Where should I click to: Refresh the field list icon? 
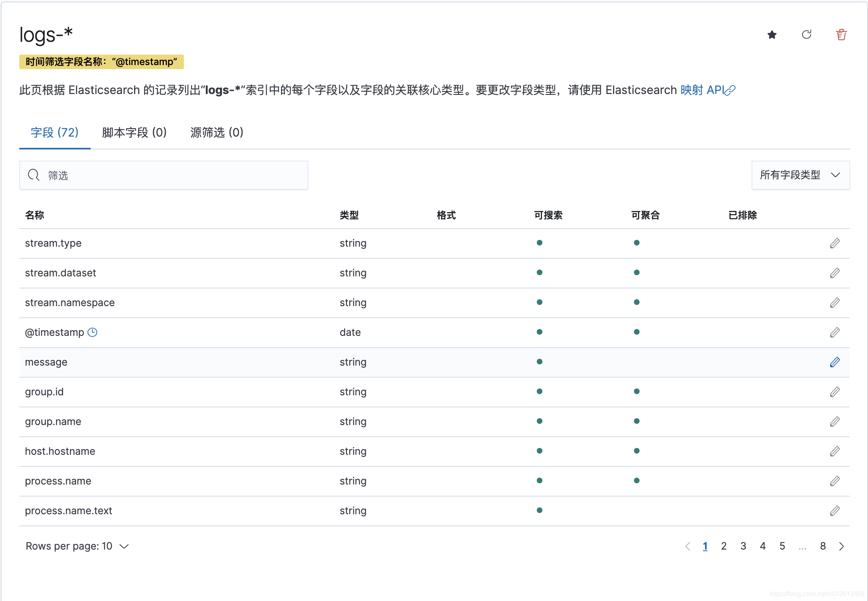click(807, 35)
